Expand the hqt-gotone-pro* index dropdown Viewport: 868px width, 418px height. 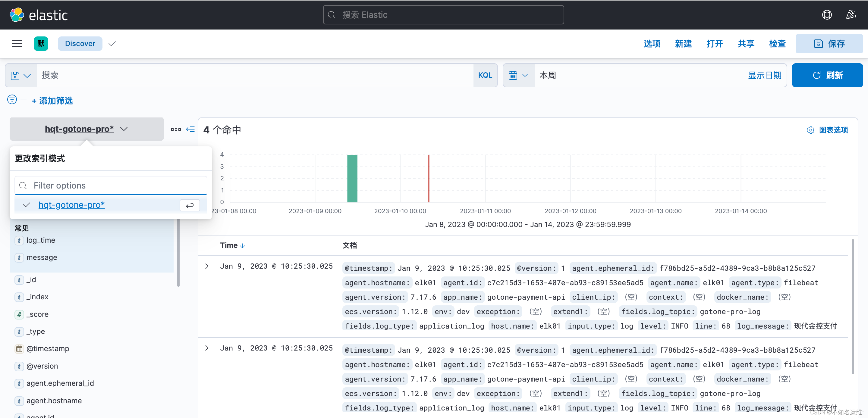pos(86,129)
